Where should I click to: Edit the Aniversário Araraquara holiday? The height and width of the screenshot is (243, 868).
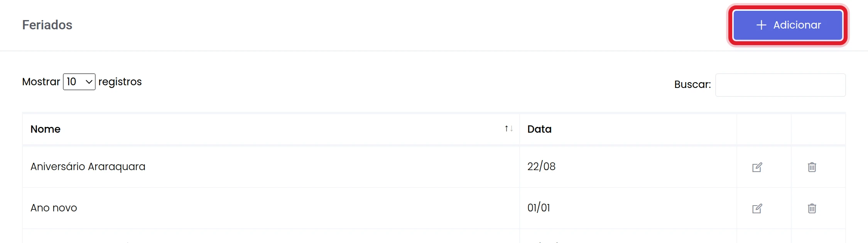[757, 167]
